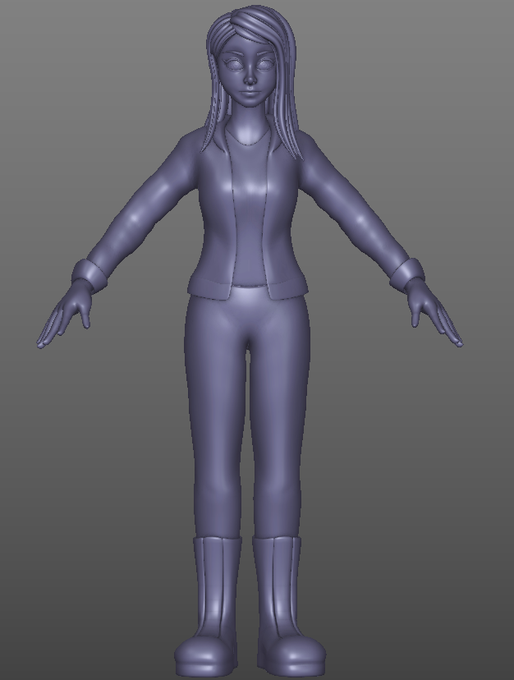This screenshot has height=680, width=514.
Task: Select the rolled sleeve cuff on viewer's left
Action: tap(90, 275)
